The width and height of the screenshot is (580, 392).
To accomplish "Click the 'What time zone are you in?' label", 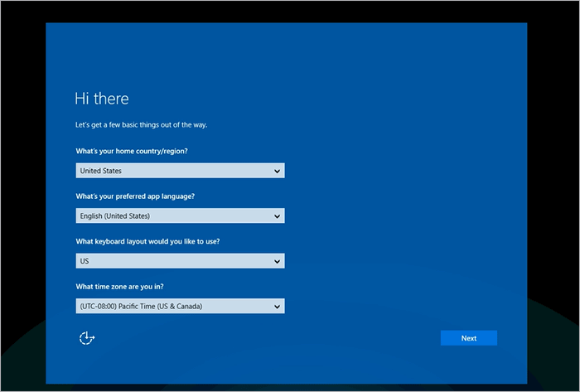I will coord(119,287).
